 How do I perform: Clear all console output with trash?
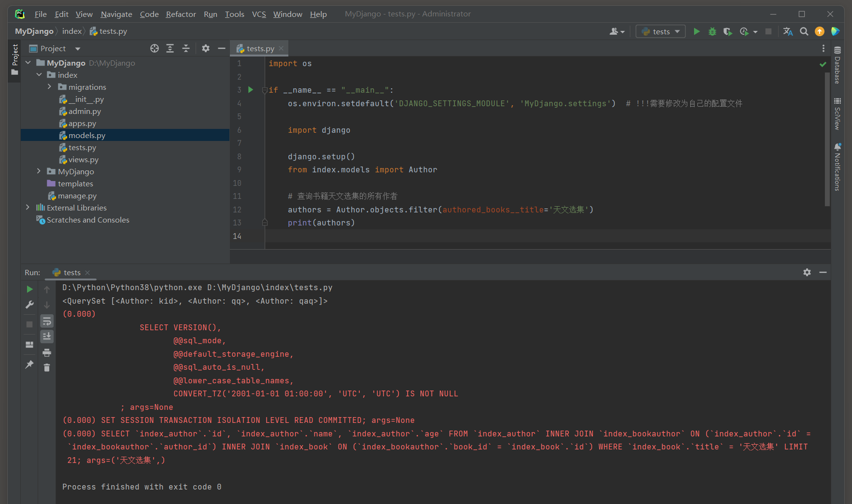coord(47,368)
